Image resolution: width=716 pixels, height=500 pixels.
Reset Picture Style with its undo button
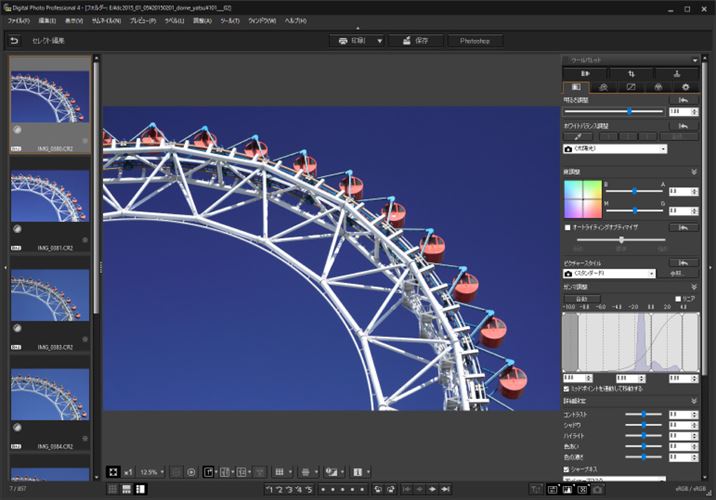click(x=684, y=263)
